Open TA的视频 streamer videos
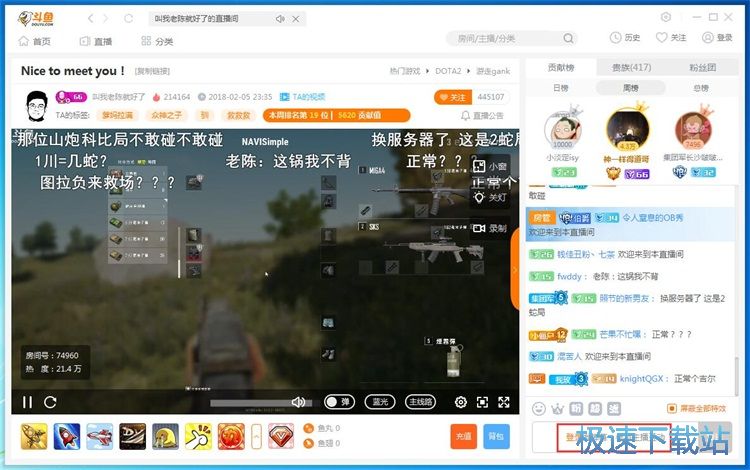This screenshot has width=750, height=470. pyautogui.click(x=303, y=97)
